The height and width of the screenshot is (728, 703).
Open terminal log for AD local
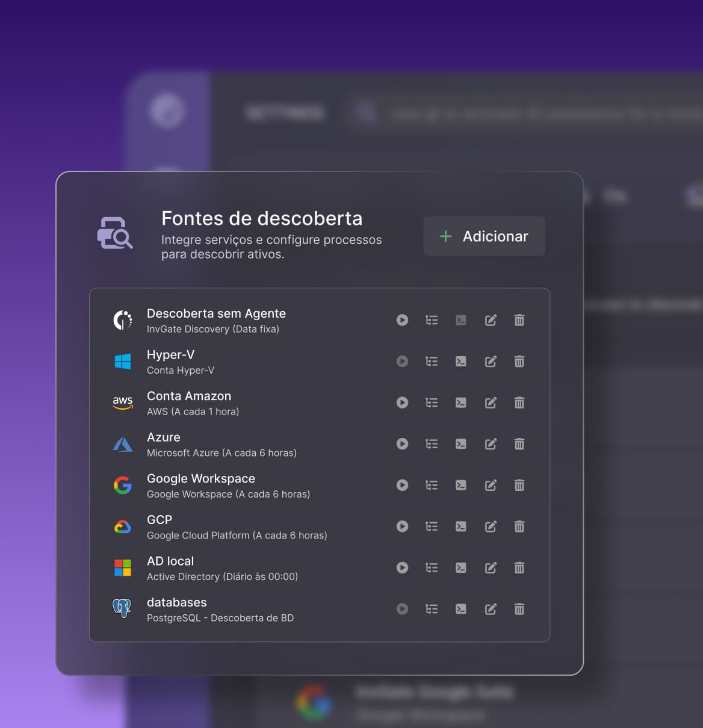(x=460, y=568)
